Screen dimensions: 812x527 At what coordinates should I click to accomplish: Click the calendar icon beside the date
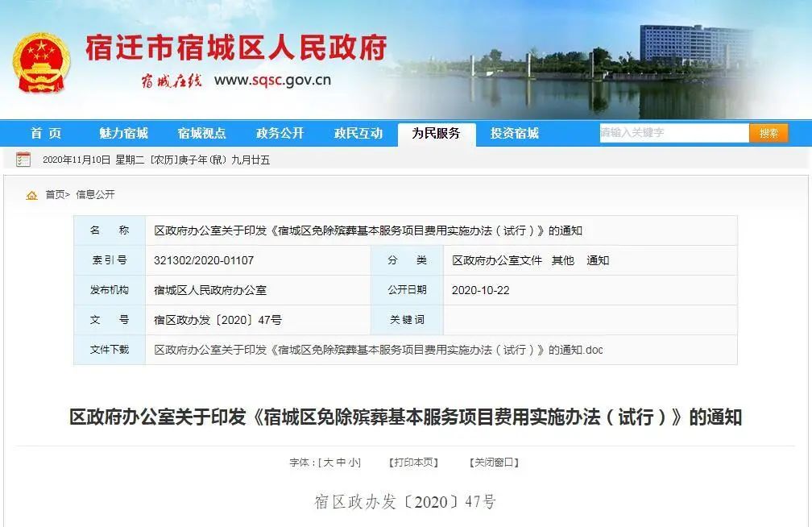pos(23,159)
